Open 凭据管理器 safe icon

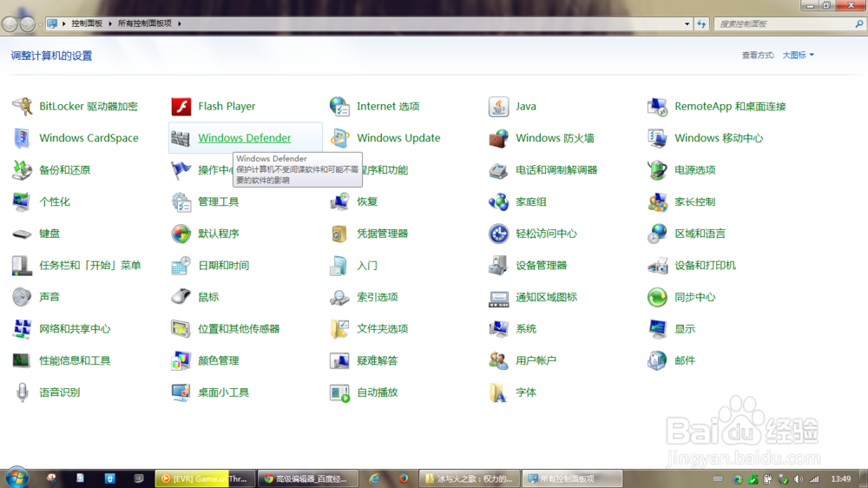point(339,234)
